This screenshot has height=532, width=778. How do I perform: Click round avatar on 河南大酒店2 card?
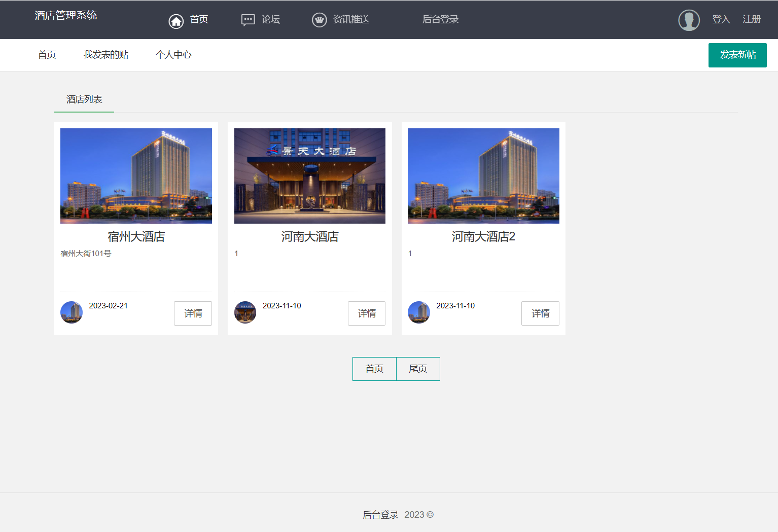click(419, 312)
